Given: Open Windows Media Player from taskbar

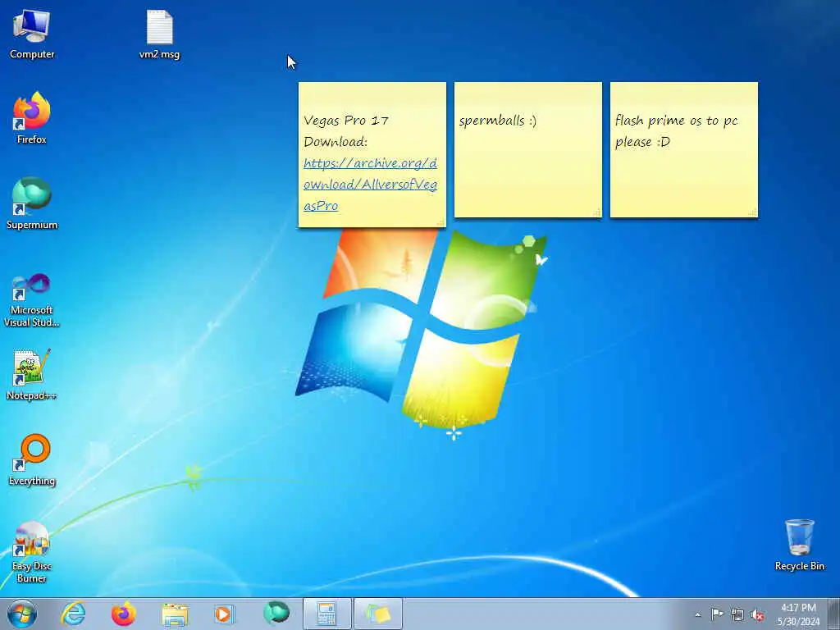Looking at the screenshot, I should point(224,614).
